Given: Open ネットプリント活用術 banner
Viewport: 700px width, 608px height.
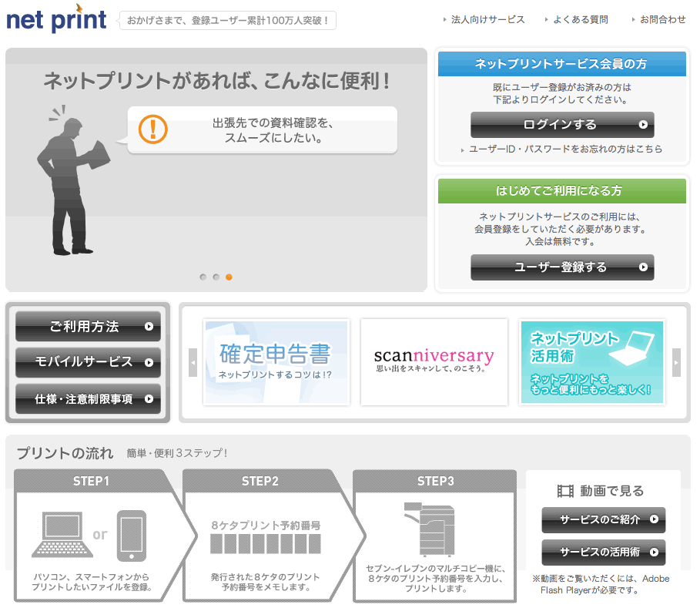Looking at the screenshot, I should click(592, 362).
